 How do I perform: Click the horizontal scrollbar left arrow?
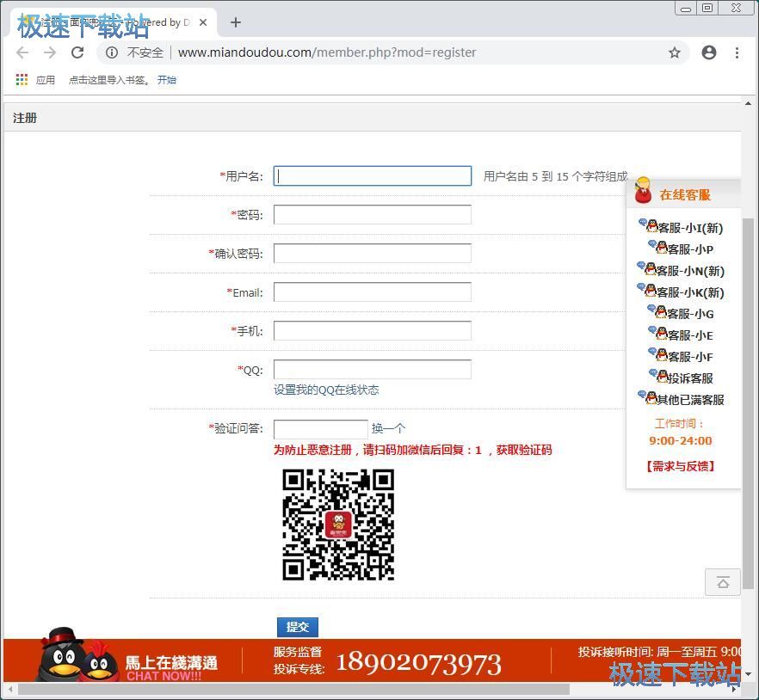click(x=9, y=689)
